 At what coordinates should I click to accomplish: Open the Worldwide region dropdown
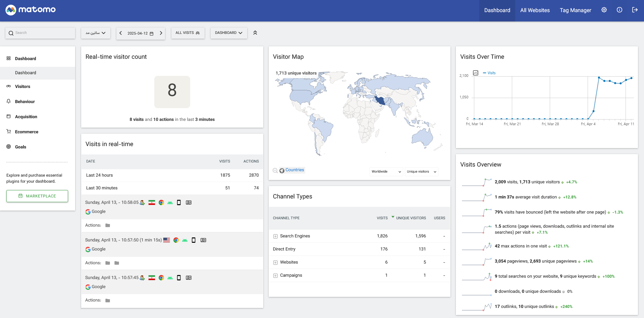(x=386, y=172)
